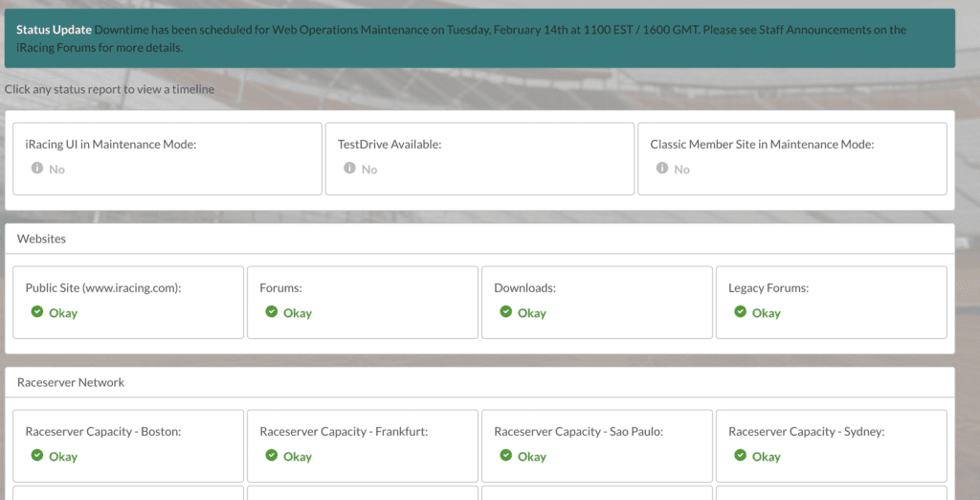Click info icon under Classic Member Site Maintenance
The height and width of the screenshot is (500, 980).
pyautogui.click(x=662, y=168)
